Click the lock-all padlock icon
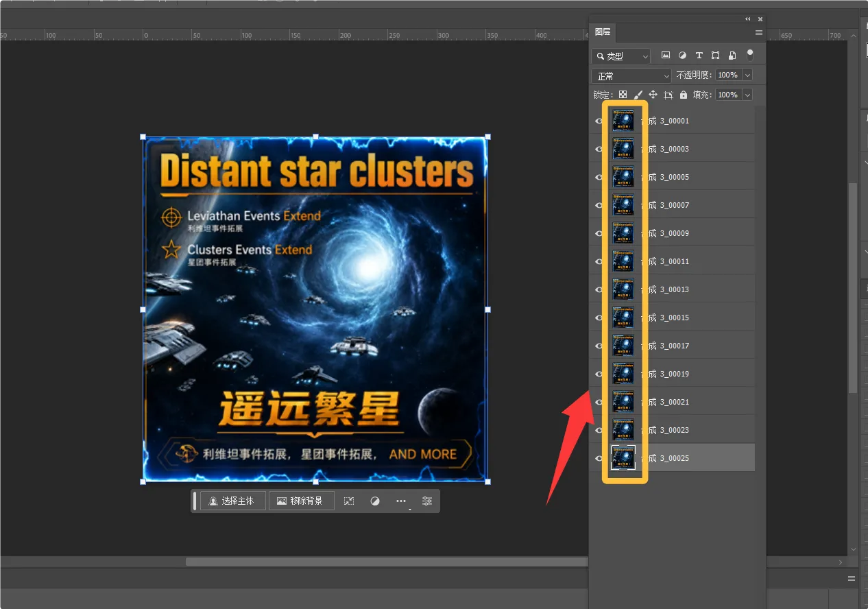The width and height of the screenshot is (868, 609). point(683,95)
